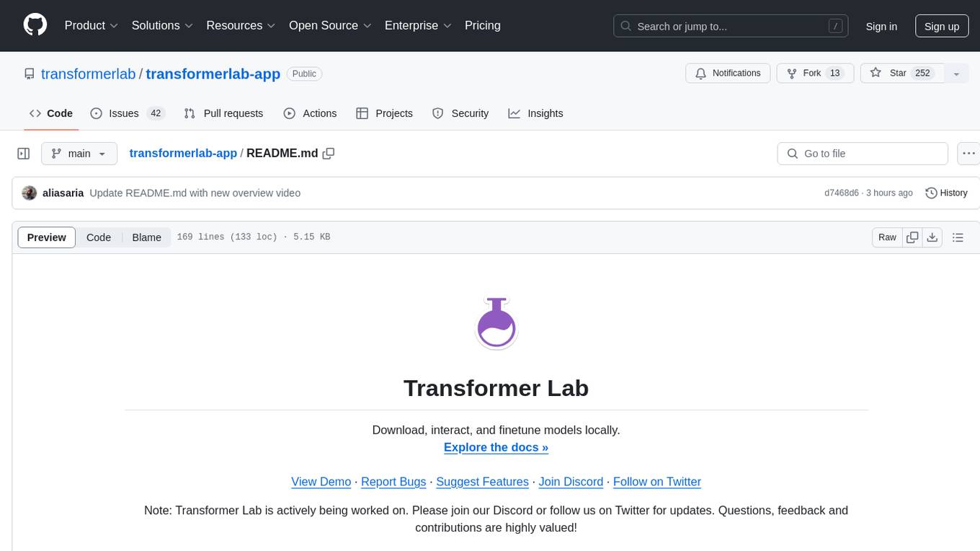This screenshot has height=551, width=980.
Task: Expand the Product menu
Action: pyautogui.click(x=92, y=25)
